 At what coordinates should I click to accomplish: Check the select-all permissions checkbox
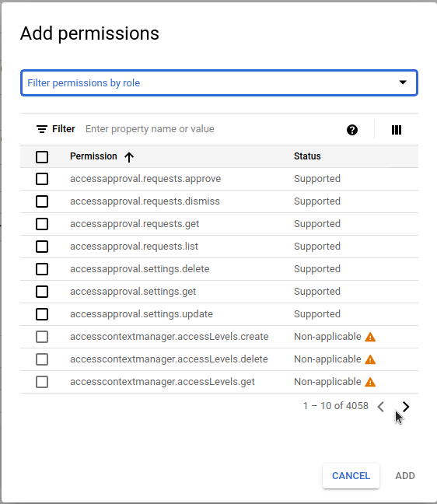pyautogui.click(x=42, y=157)
